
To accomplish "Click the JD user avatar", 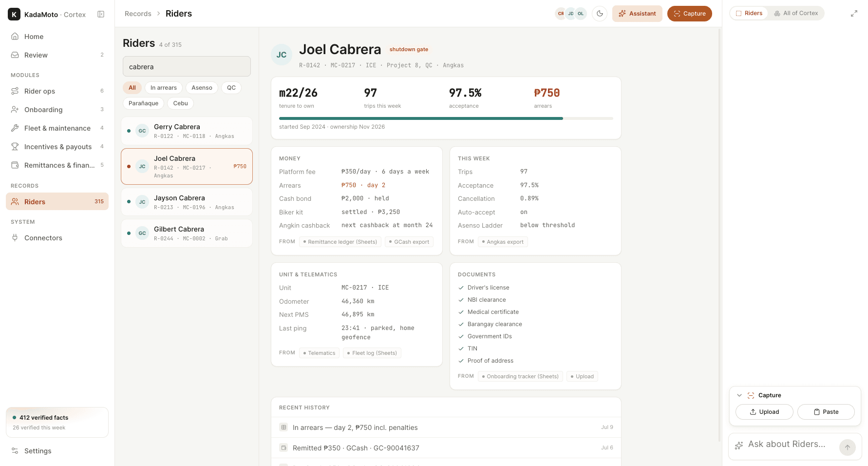I will point(571,14).
